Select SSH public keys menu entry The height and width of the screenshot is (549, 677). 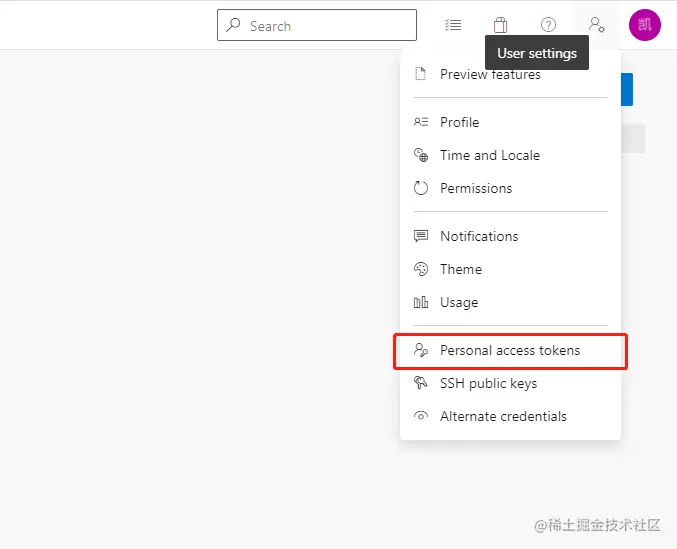[488, 383]
